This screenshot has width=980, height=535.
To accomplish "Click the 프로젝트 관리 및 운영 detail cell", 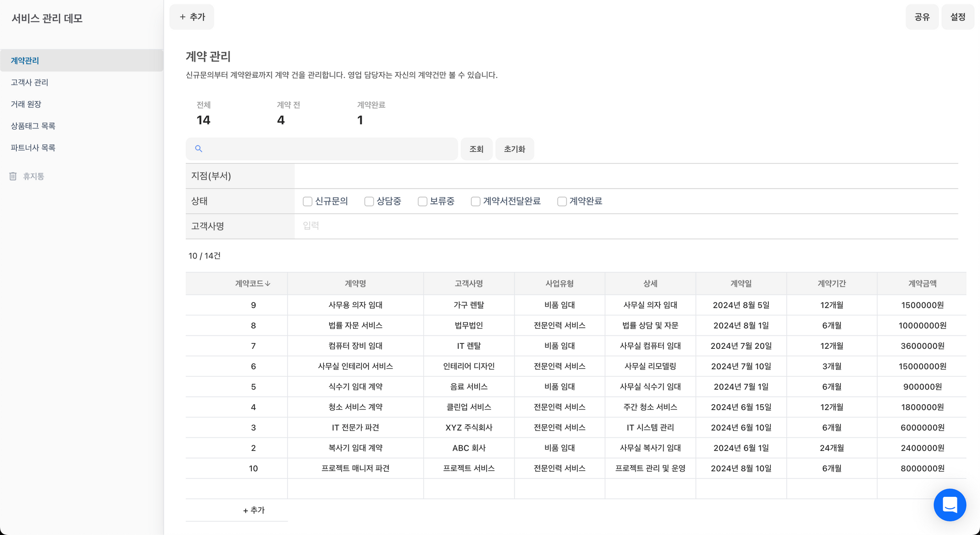I will pyautogui.click(x=650, y=468).
